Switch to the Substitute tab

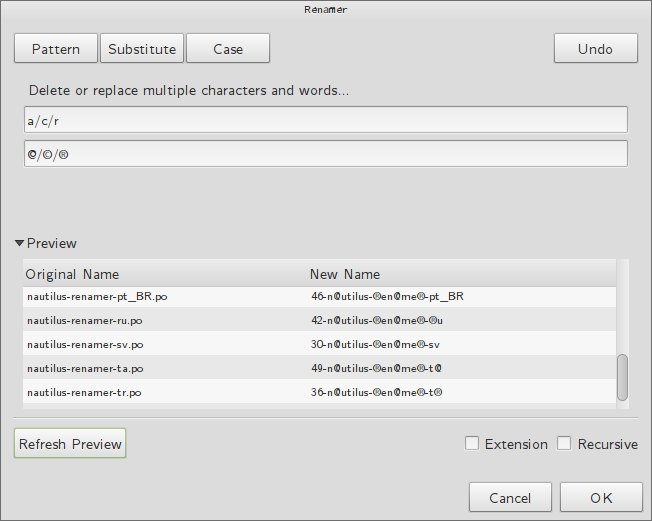(x=142, y=49)
